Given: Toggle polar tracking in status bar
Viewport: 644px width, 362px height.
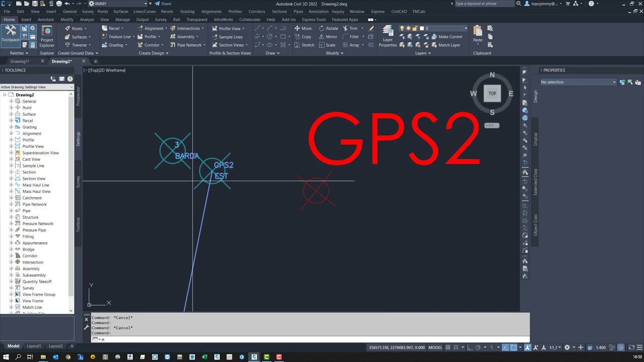Looking at the screenshot, I should pos(479,347).
